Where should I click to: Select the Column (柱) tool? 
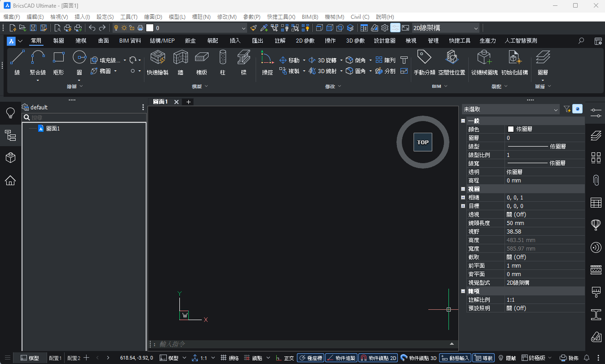223,63
